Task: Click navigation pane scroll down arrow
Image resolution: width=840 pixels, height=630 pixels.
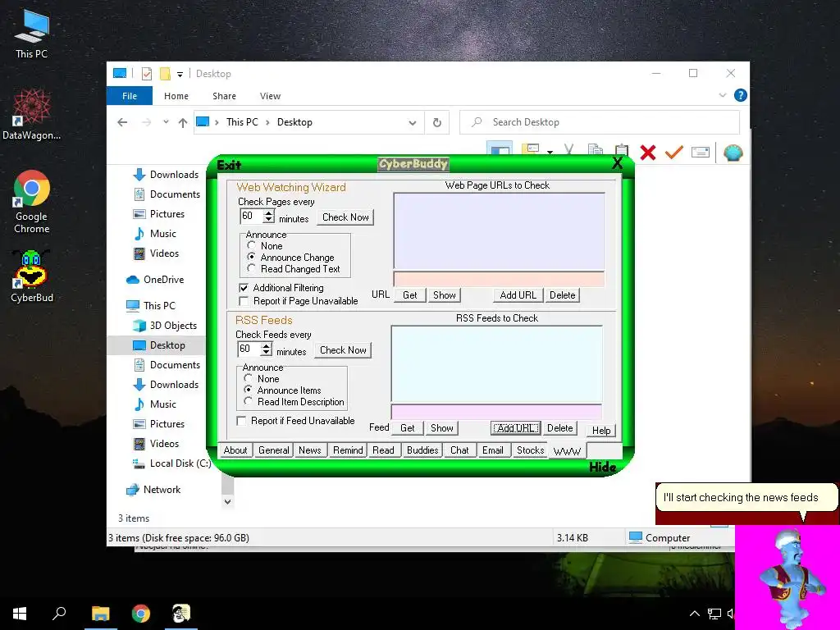Action: 228,502
